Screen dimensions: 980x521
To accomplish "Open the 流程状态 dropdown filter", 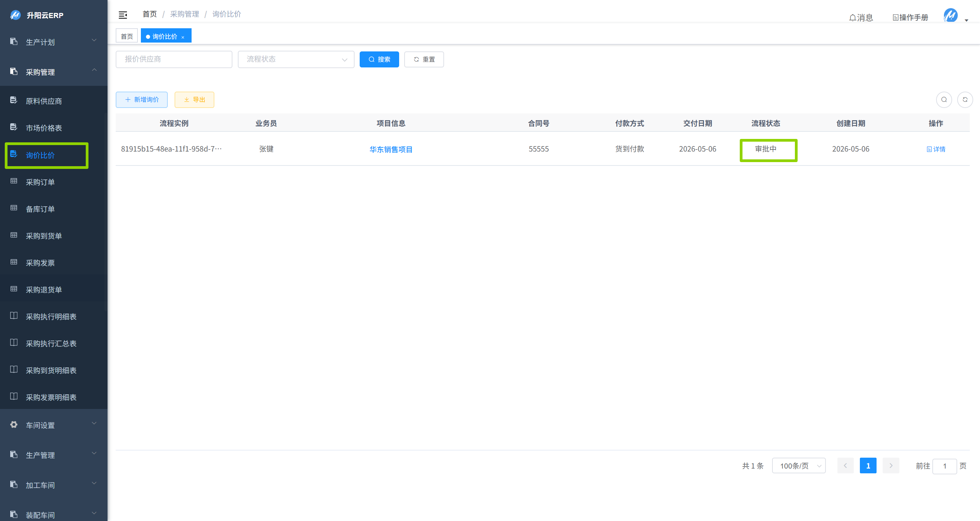I will [x=296, y=59].
